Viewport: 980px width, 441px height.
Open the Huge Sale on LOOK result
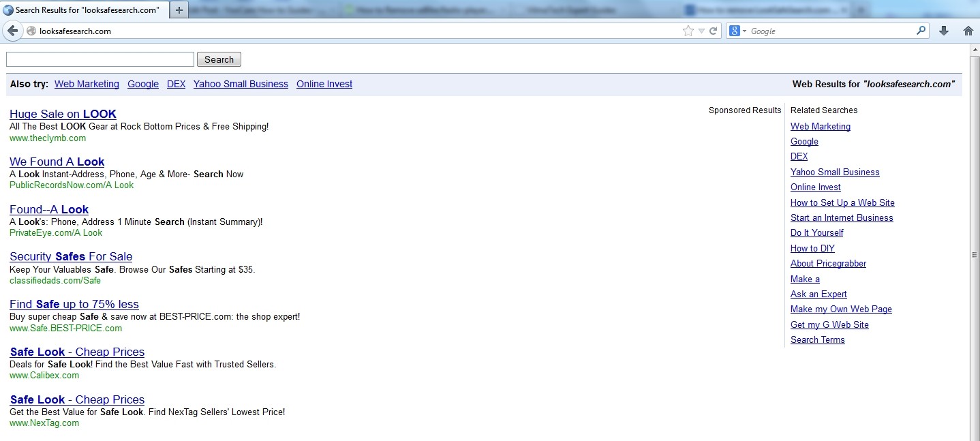tap(63, 114)
